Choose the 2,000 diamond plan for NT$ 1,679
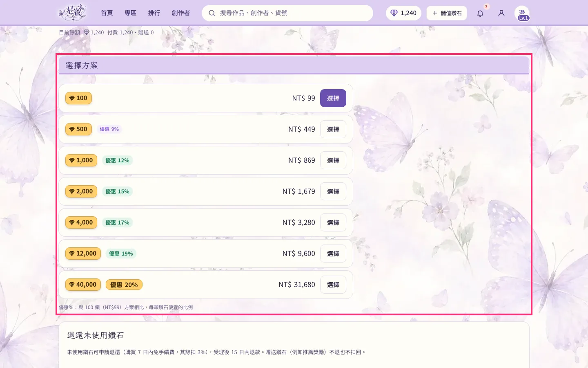 coord(333,191)
